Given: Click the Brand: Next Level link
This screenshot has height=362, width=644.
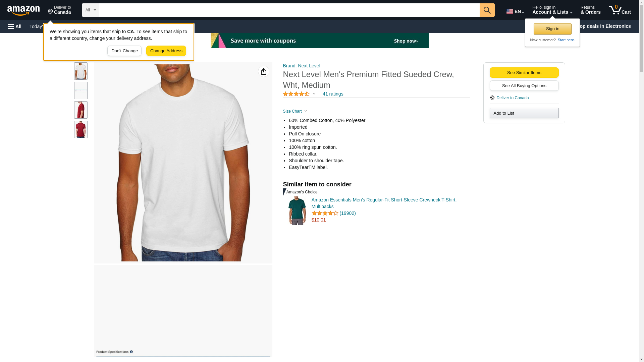Looking at the screenshot, I should pyautogui.click(x=302, y=66).
